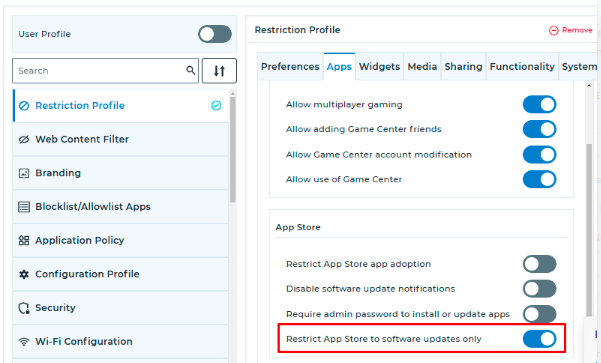Click the restrictions panel scrollbar thumb
The image size is (601, 363).
(589, 230)
